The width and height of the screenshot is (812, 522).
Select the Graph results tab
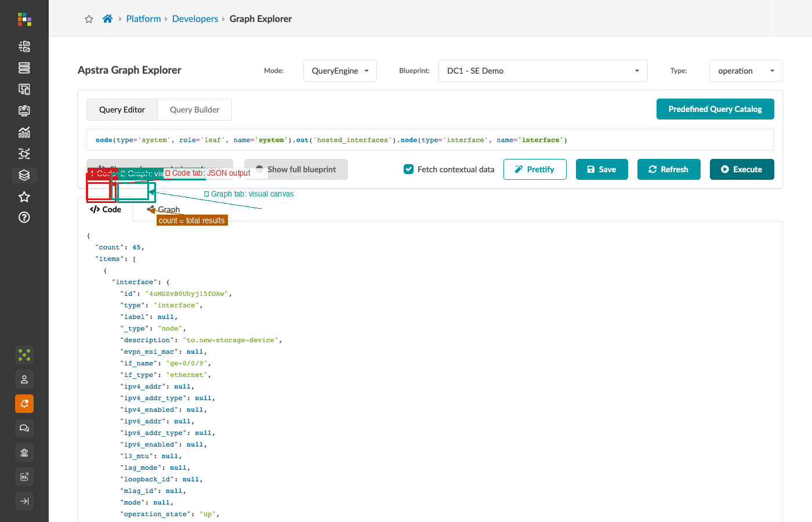point(164,209)
